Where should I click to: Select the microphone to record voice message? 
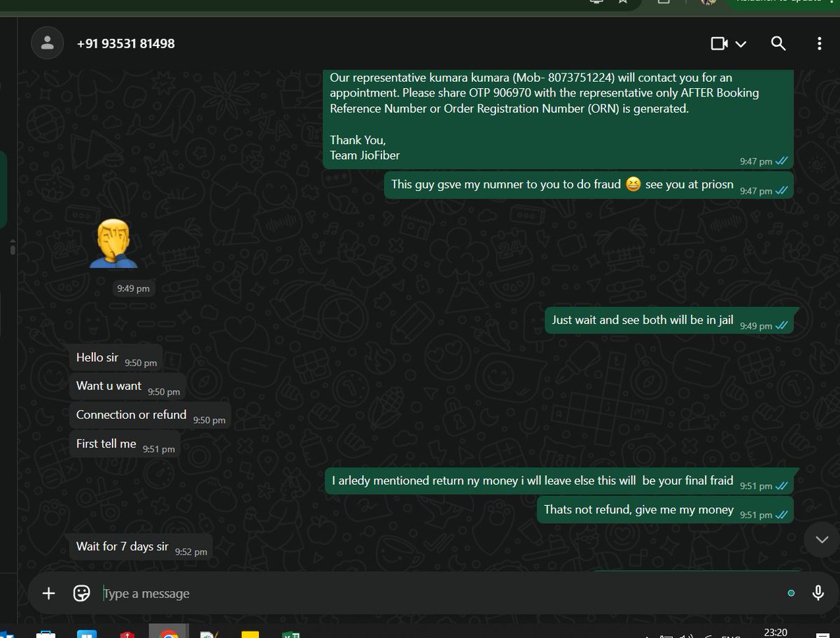[818, 593]
